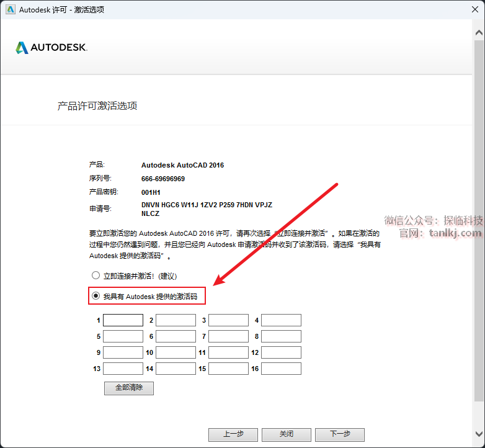Click activation code field 6
This screenshot has width=485, height=448.
point(176,336)
